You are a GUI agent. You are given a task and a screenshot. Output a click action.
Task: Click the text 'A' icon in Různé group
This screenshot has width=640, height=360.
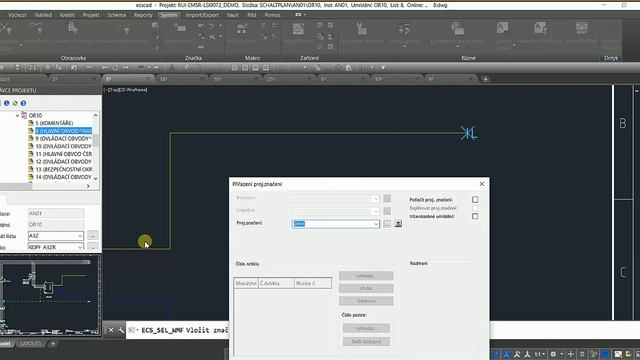[502, 28]
